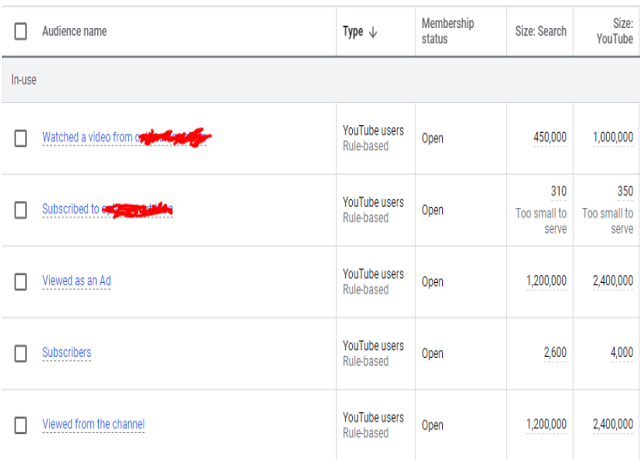Click the 'Viewed as an Ad' audience link
This screenshot has height=460, width=640.
point(76,281)
